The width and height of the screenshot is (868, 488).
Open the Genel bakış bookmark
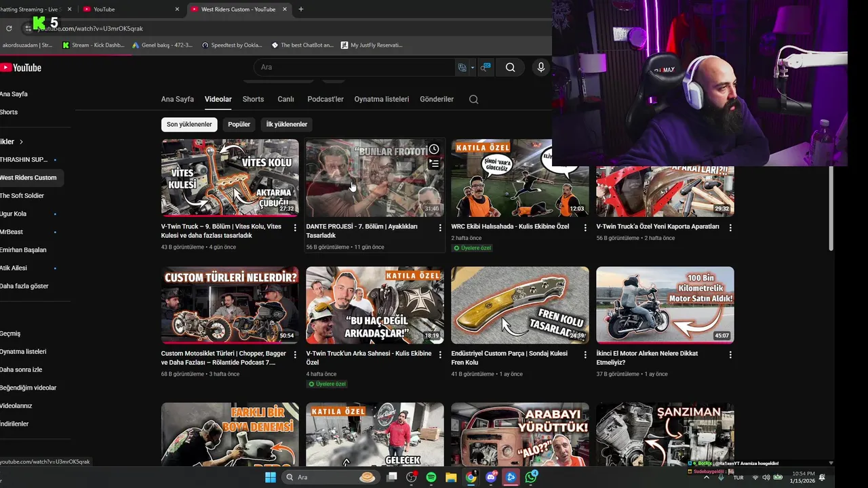tap(162, 45)
